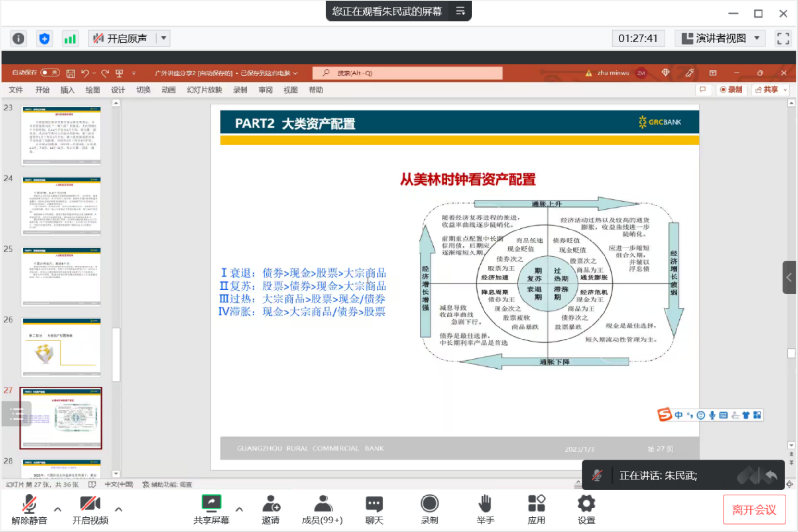Image resolution: width=798 pixels, height=532 pixels.
Task: Open Speaker View (演讲者视图) dropdown
Action: 720,38
